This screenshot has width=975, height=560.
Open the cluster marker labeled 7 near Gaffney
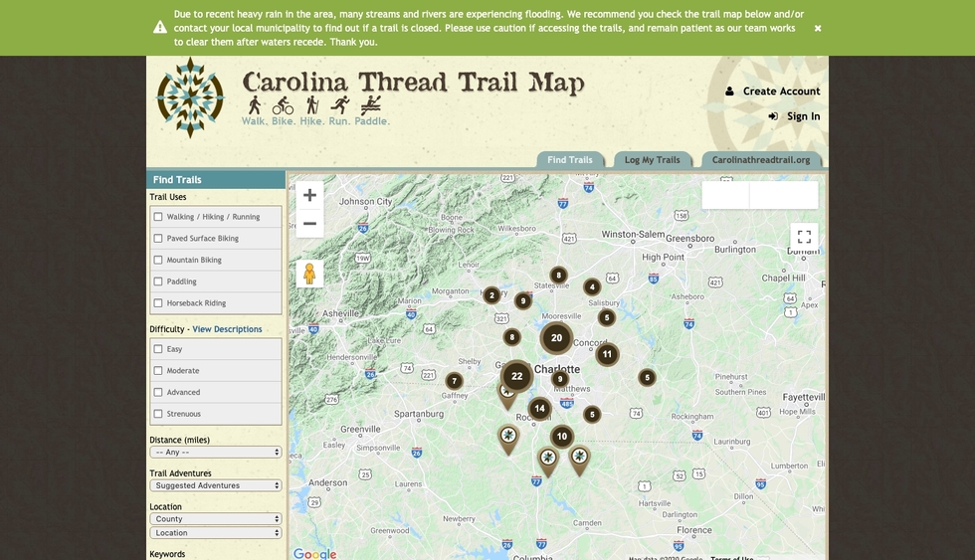454,380
